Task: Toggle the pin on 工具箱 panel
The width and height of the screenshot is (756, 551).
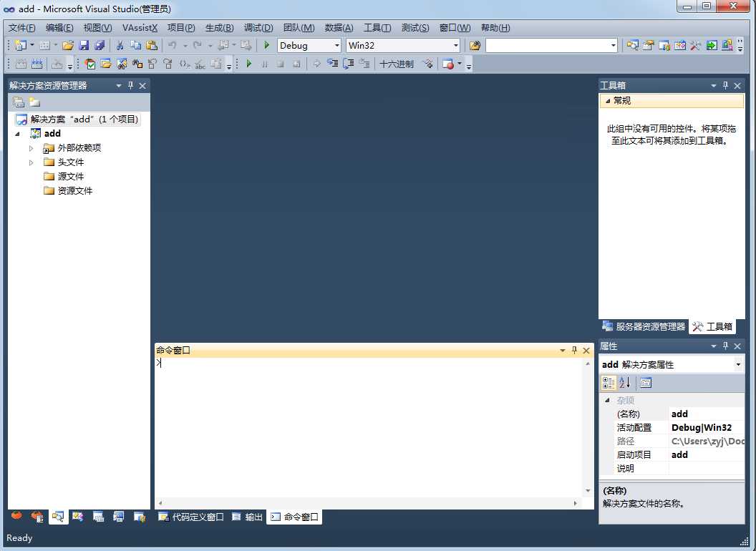Action: pyautogui.click(x=725, y=85)
